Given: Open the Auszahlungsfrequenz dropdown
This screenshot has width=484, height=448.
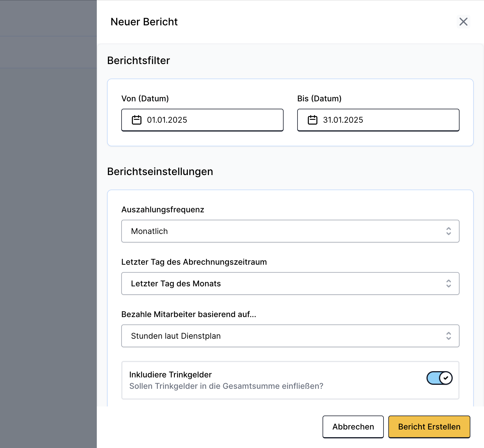Looking at the screenshot, I should click(290, 231).
